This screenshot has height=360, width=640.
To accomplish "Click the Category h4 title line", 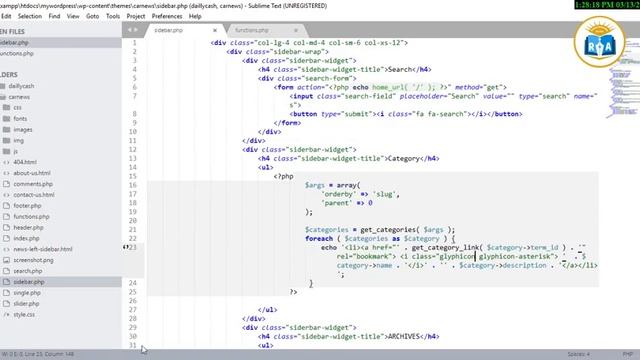I will [x=349, y=159].
